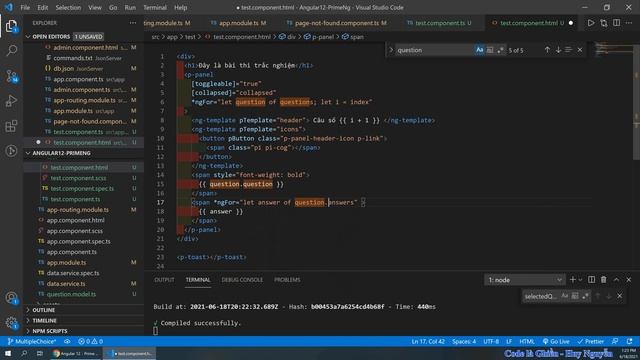
Task: Click Go Live in the status bar
Action: pos(556,341)
